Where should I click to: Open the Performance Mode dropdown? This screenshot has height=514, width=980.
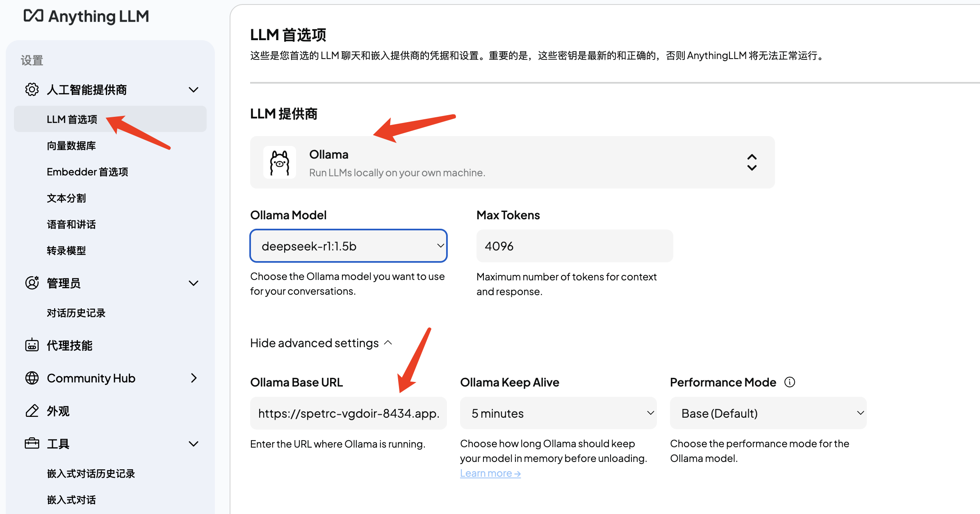point(768,413)
